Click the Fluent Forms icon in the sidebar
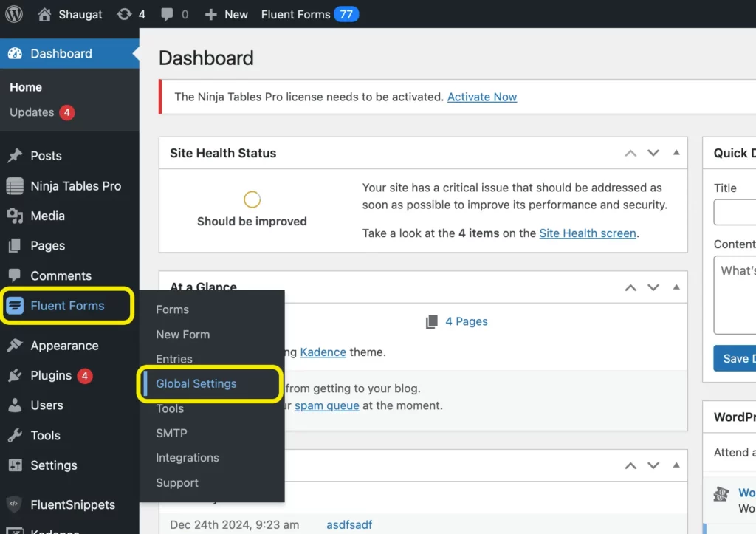The height and width of the screenshot is (534, 756). point(15,305)
